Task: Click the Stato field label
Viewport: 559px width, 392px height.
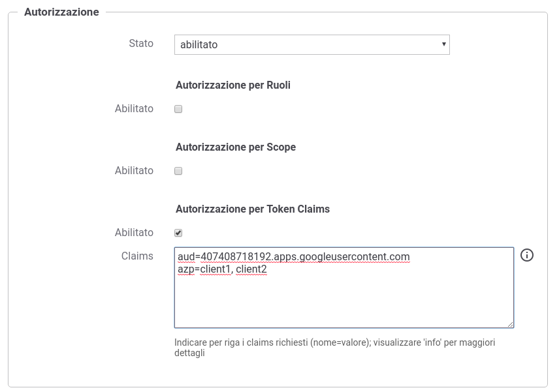Action: click(141, 44)
